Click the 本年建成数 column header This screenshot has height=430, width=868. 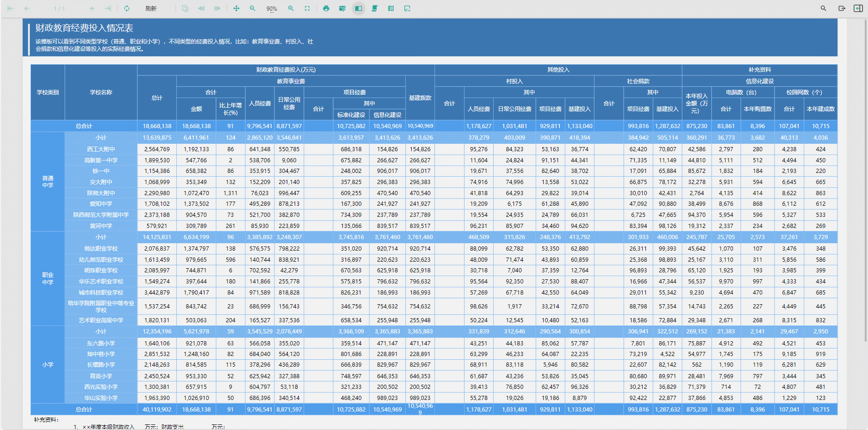pyautogui.click(x=821, y=109)
